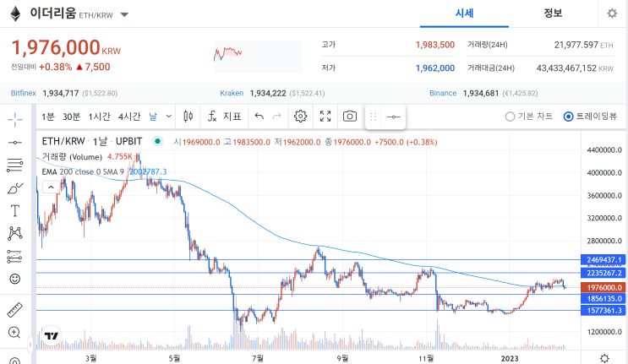This screenshot has height=364, width=628.
Task: Open the forecast and measurement tool
Action: click(x=15, y=257)
